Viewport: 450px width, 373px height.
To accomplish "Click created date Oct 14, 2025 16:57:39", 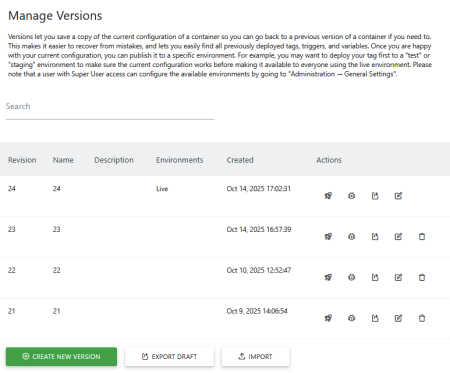I will (x=259, y=229).
